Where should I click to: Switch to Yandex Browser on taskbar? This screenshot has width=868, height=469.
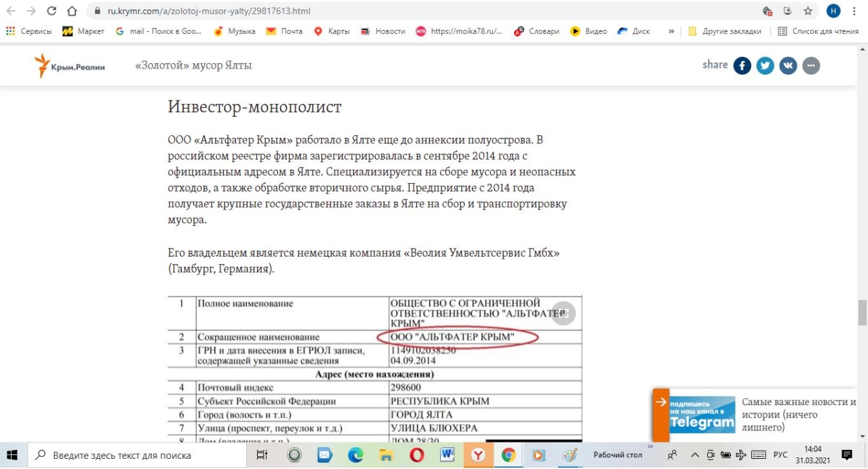478,455
